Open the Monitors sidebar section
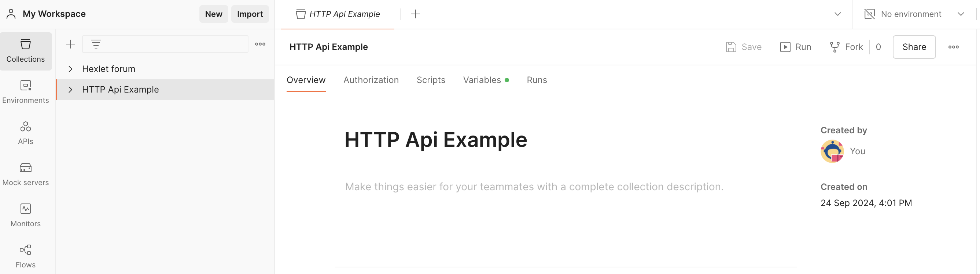The width and height of the screenshot is (980, 274). pyautogui.click(x=26, y=215)
